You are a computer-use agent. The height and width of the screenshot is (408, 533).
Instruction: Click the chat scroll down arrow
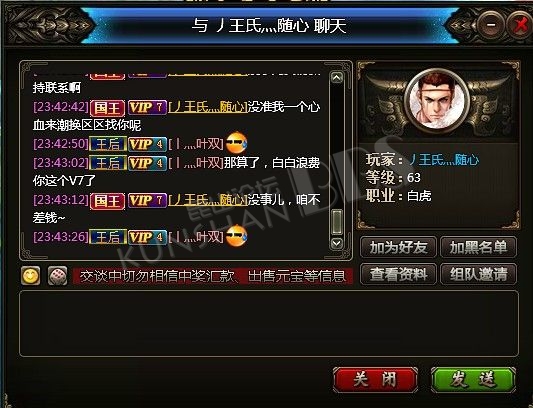click(337, 243)
